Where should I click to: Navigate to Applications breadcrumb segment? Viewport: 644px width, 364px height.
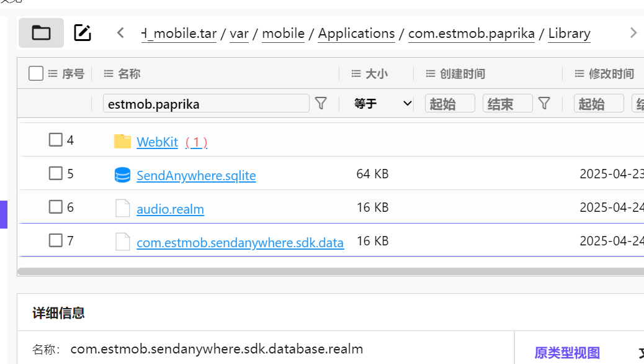(356, 34)
